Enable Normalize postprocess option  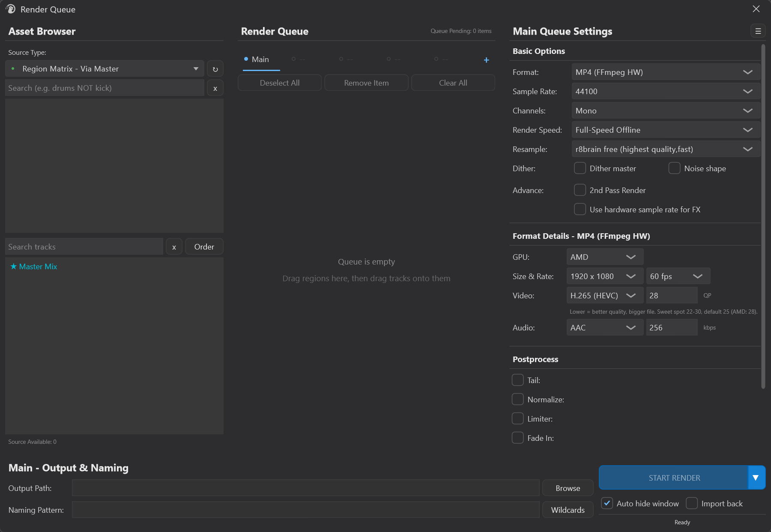(518, 399)
